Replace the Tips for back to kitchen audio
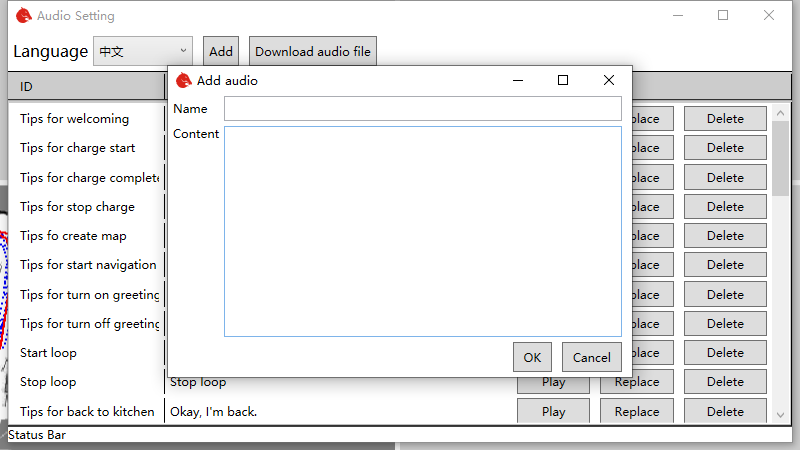Screen dimensions: 800x450 pos(636,411)
